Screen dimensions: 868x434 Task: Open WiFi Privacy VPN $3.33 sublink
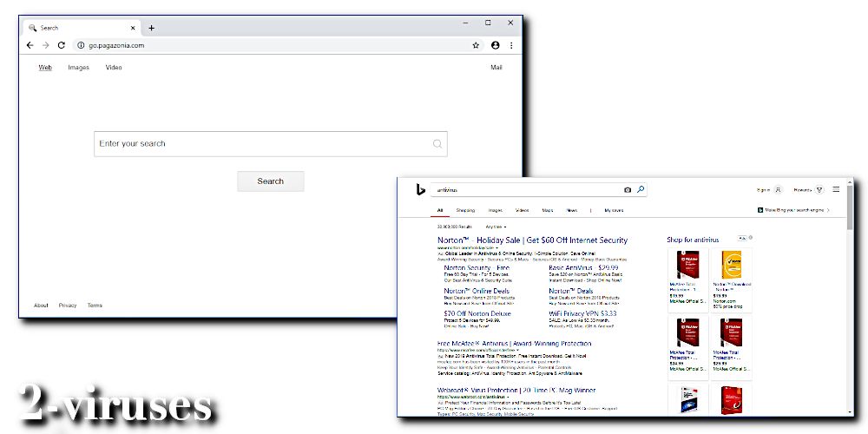582,314
